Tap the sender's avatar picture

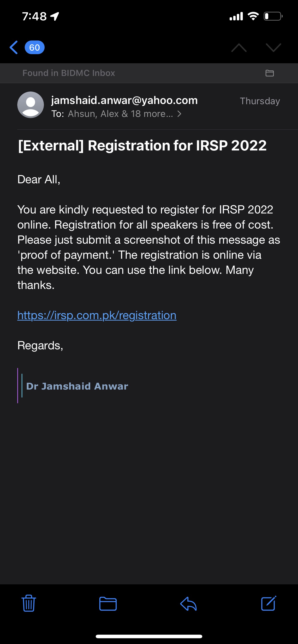[x=30, y=105]
